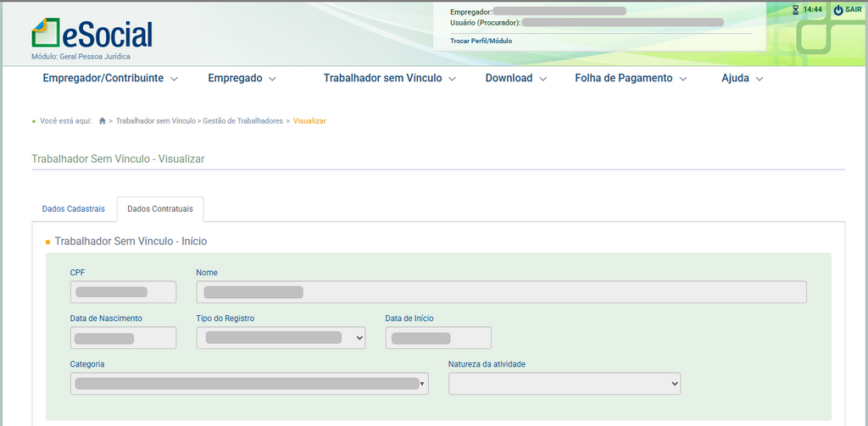Open the Empregador/Contribuinte menu
868x426 pixels.
[110, 78]
